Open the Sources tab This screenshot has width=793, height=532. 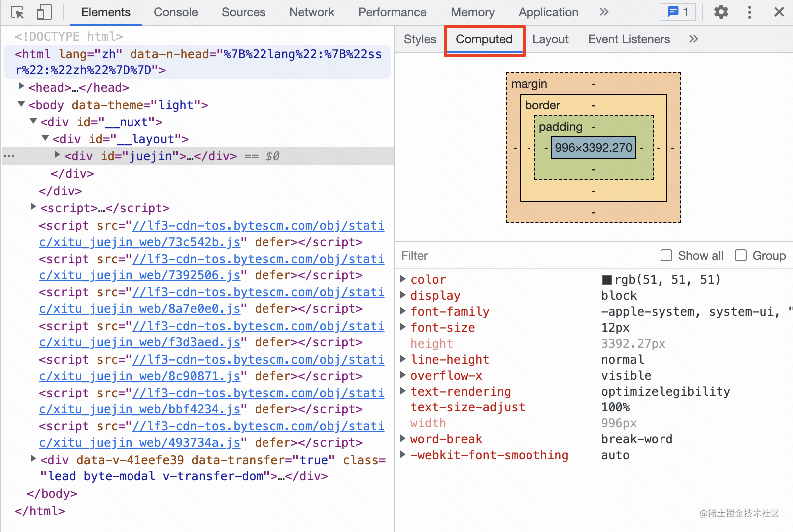pyautogui.click(x=244, y=12)
